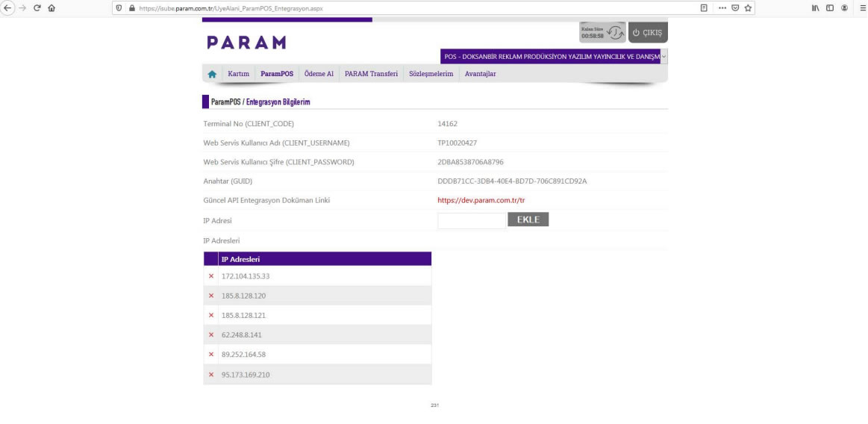Viewport: 868px width, 424px height.
Task: Click password value 2DBA8538706A8796
Action: (470, 162)
